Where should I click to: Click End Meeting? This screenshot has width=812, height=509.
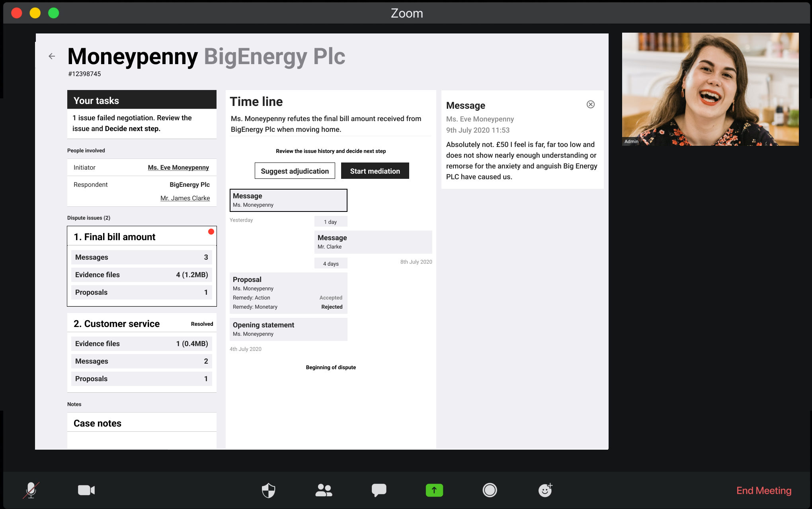pyautogui.click(x=764, y=490)
